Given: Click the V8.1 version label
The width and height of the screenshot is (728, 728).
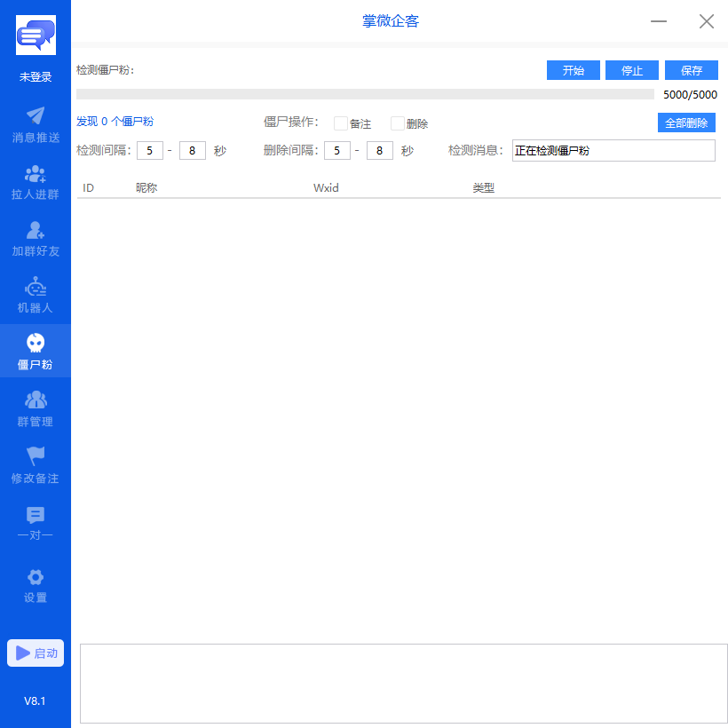Looking at the screenshot, I should [35, 700].
